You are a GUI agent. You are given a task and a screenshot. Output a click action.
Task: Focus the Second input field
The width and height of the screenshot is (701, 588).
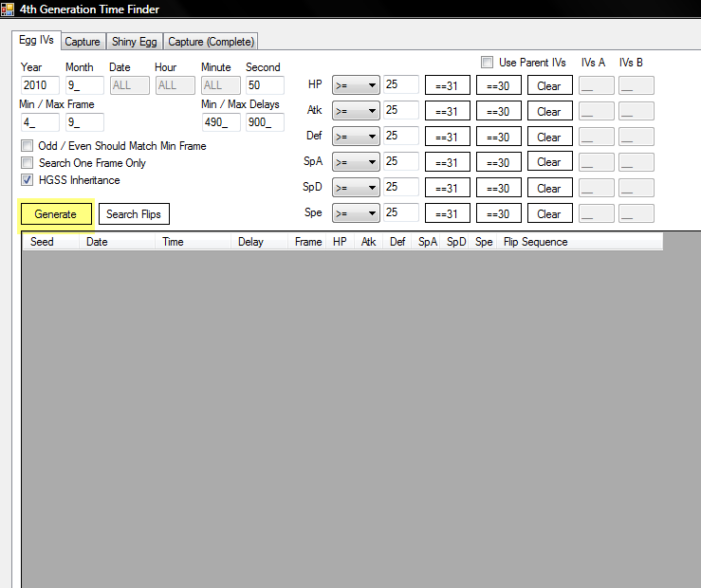tap(265, 85)
